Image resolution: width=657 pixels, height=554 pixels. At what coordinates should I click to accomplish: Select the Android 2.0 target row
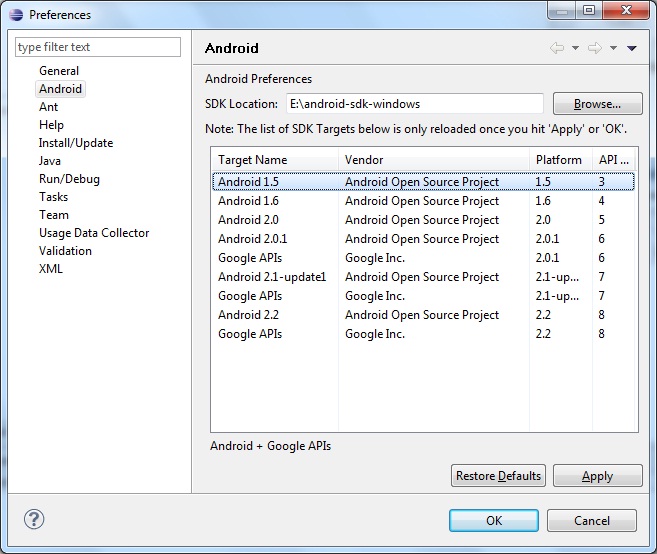423,220
